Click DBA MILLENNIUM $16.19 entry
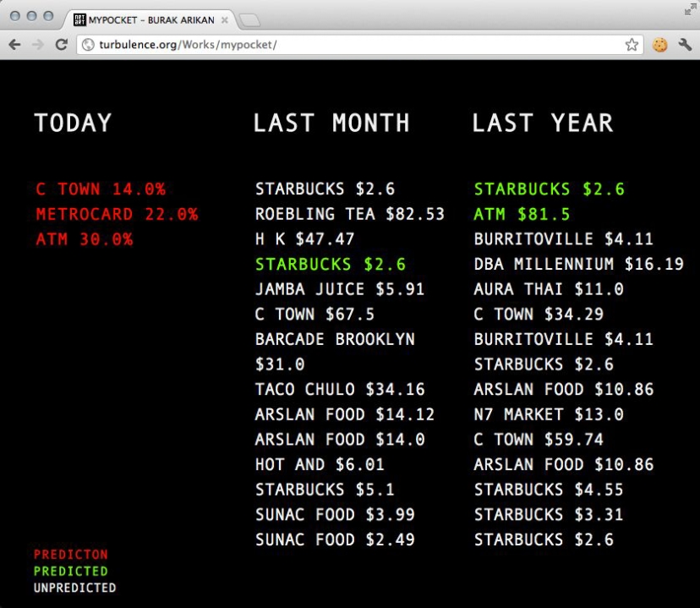Viewport: 700px width, 608px height. (578, 265)
